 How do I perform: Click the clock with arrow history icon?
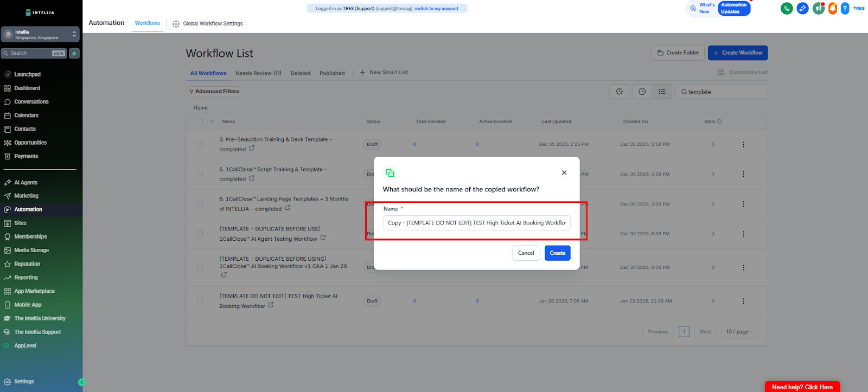point(620,92)
